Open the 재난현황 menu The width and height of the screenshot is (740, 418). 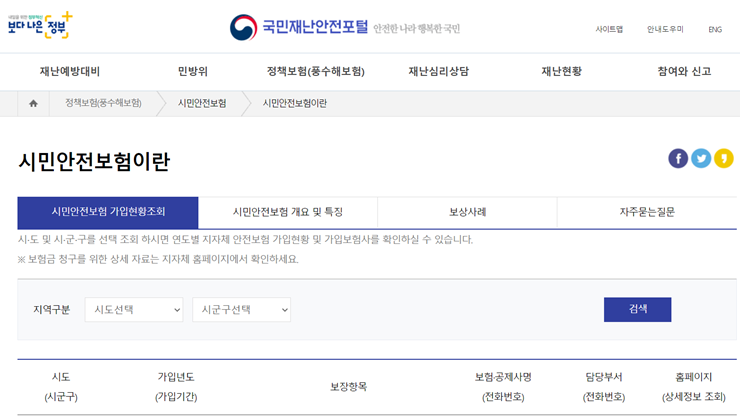click(562, 72)
